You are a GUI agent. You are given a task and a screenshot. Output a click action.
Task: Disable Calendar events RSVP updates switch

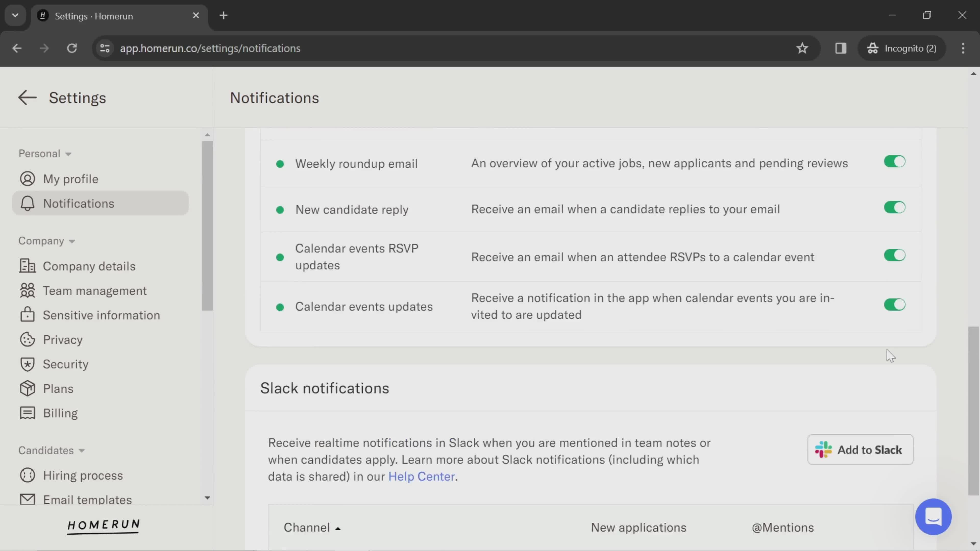click(x=895, y=255)
